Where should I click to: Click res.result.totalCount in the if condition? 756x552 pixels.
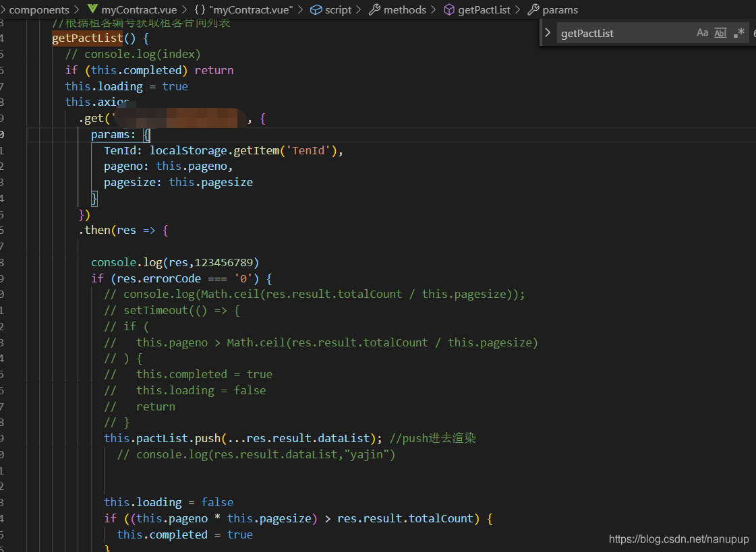(405, 518)
